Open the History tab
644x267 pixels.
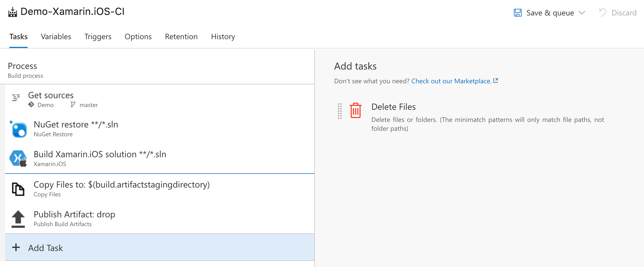223,37
